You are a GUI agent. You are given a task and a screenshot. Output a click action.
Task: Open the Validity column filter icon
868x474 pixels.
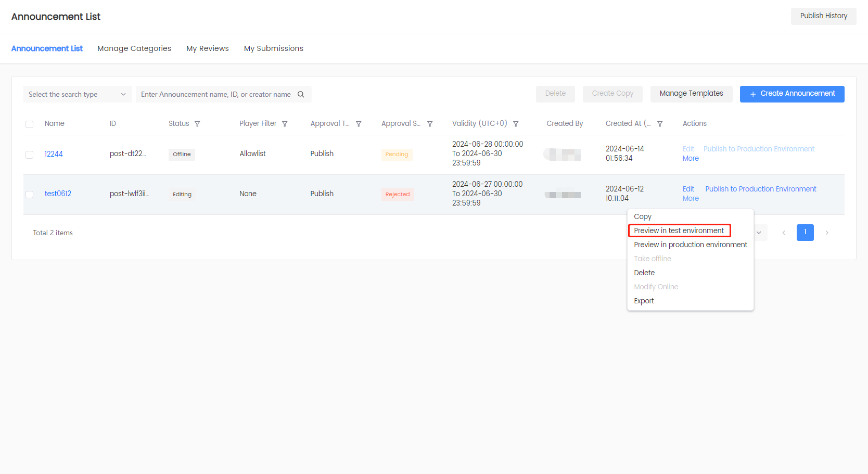(516, 124)
